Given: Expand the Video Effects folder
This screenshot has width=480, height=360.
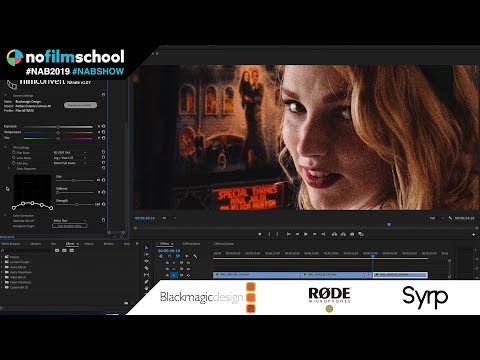Looking at the screenshot, I should tap(2, 277).
